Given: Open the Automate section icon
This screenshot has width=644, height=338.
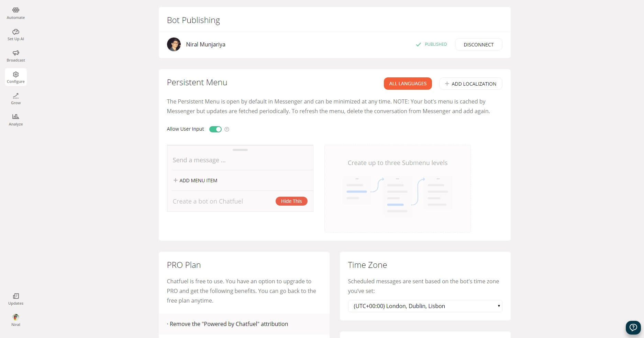Looking at the screenshot, I should [16, 10].
